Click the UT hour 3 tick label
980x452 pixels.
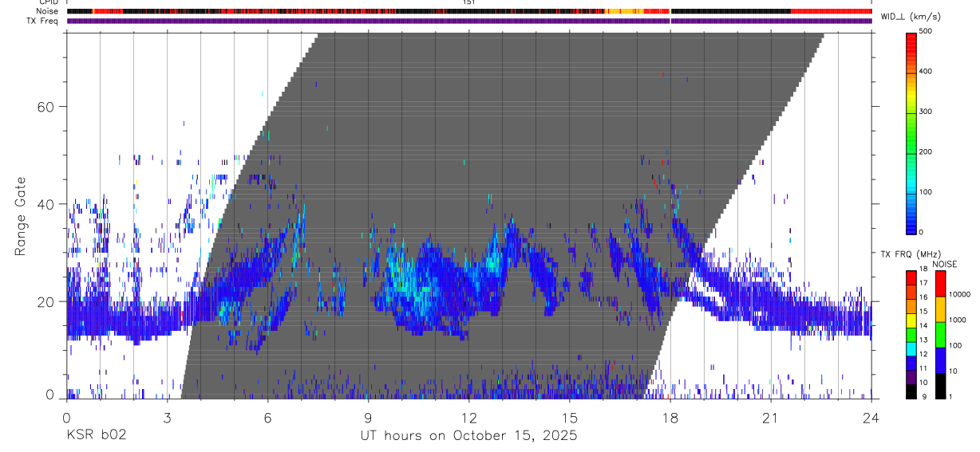[x=167, y=417]
